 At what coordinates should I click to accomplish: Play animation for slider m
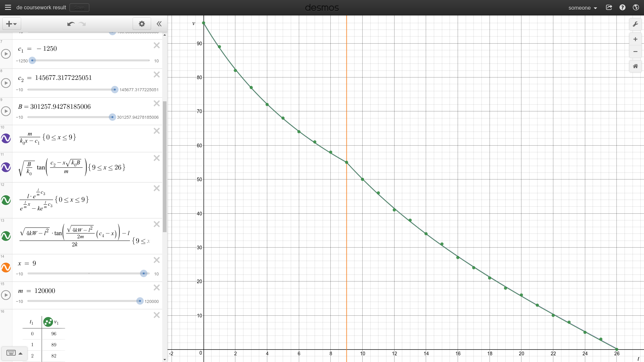[6, 295]
